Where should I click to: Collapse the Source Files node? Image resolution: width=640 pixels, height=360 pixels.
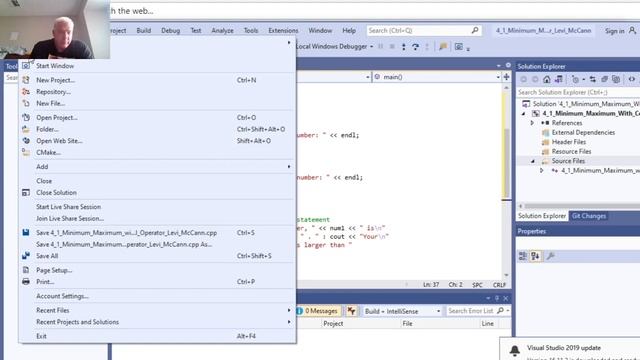532,161
